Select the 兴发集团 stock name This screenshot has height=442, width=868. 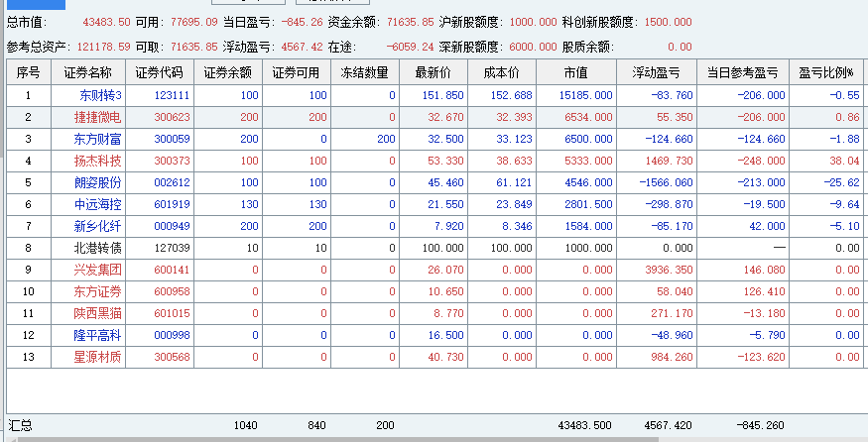pyautogui.click(x=97, y=270)
